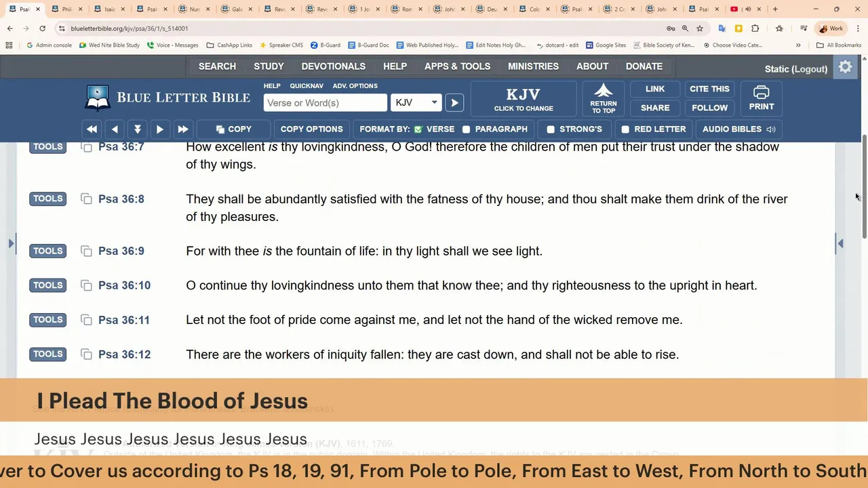This screenshot has width=868, height=488.
Task: Open the Ministries menu
Action: tap(533, 66)
